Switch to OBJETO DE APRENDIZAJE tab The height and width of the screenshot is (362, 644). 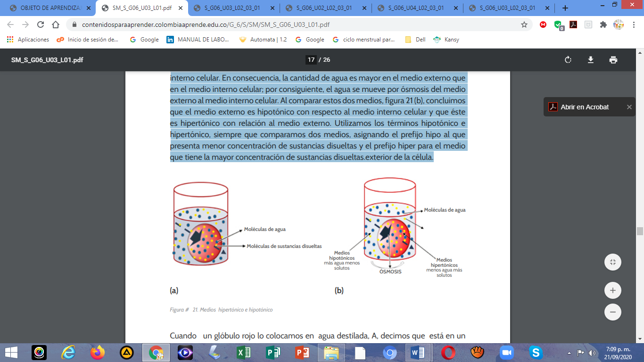click(x=50, y=8)
